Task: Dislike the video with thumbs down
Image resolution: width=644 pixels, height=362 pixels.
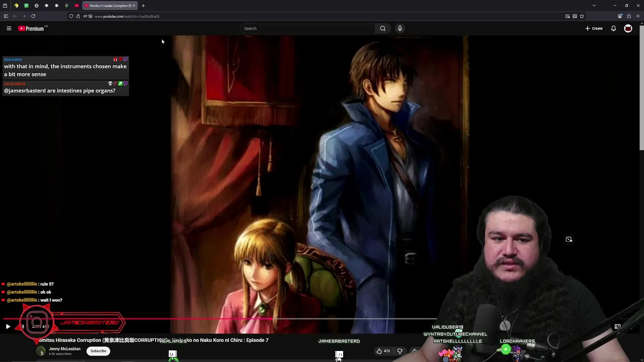Action: [x=400, y=351]
